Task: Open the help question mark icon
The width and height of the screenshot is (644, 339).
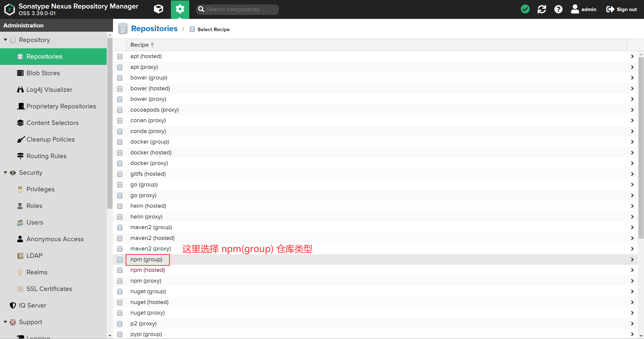Action: [x=558, y=9]
